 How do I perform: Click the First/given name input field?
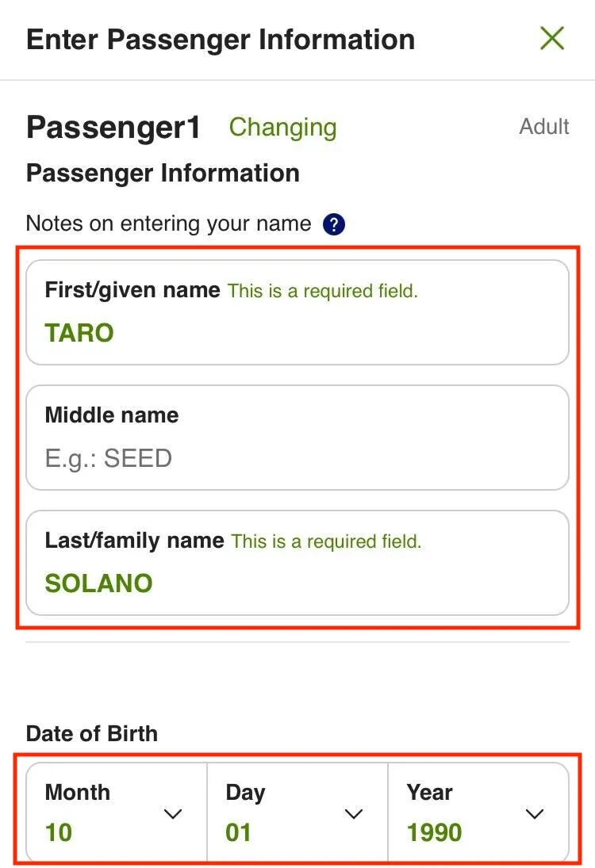297,312
